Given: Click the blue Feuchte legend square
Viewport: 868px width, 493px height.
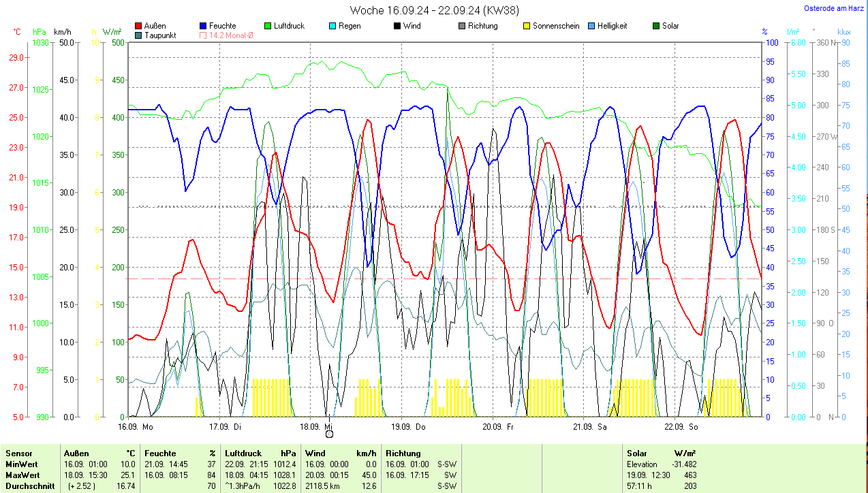Looking at the screenshot, I should point(204,26).
